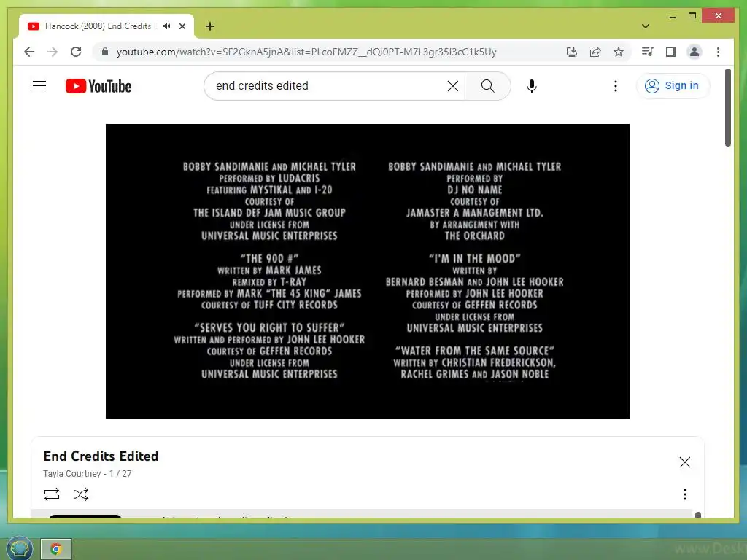This screenshot has height=560, width=747.
Task: Close the Hancock End Credits tab
Action: click(x=182, y=26)
